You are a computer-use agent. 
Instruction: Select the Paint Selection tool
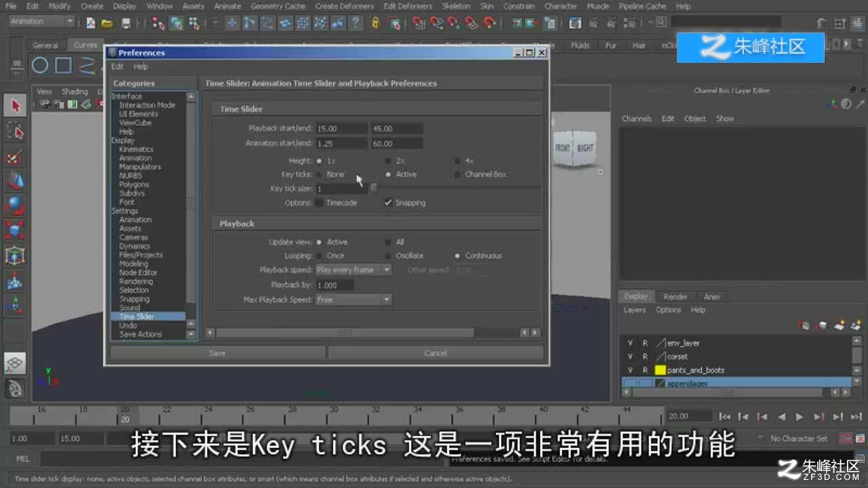click(15, 157)
